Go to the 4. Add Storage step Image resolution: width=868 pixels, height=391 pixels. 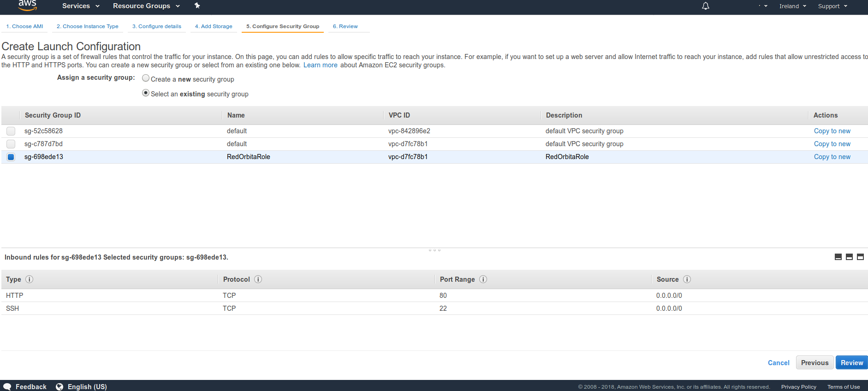pos(214,26)
